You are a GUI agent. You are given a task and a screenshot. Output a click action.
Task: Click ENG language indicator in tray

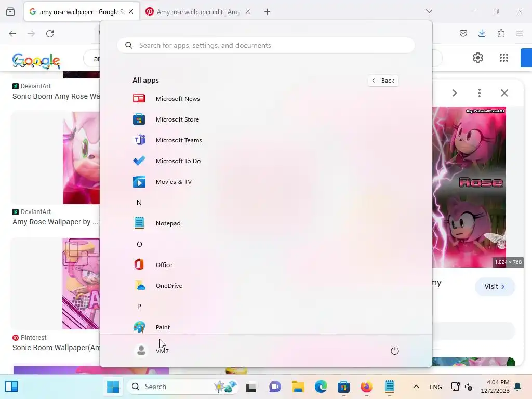(x=436, y=387)
